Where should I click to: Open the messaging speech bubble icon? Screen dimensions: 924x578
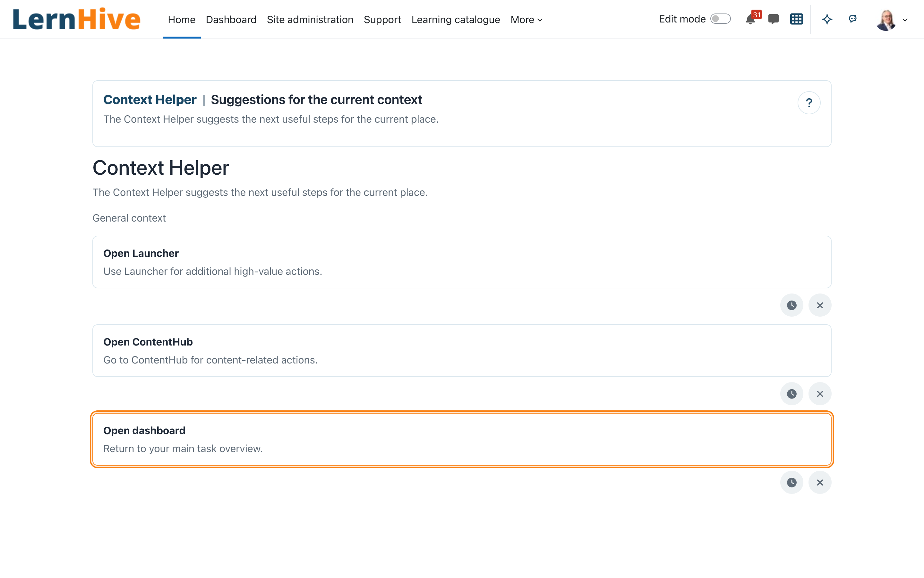click(x=773, y=20)
